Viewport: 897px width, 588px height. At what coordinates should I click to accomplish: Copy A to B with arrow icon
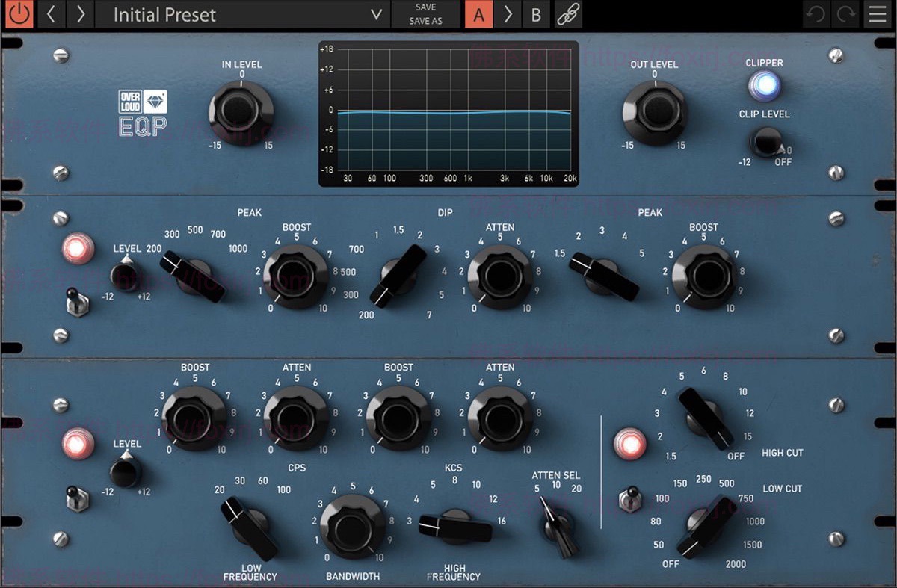click(x=508, y=14)
